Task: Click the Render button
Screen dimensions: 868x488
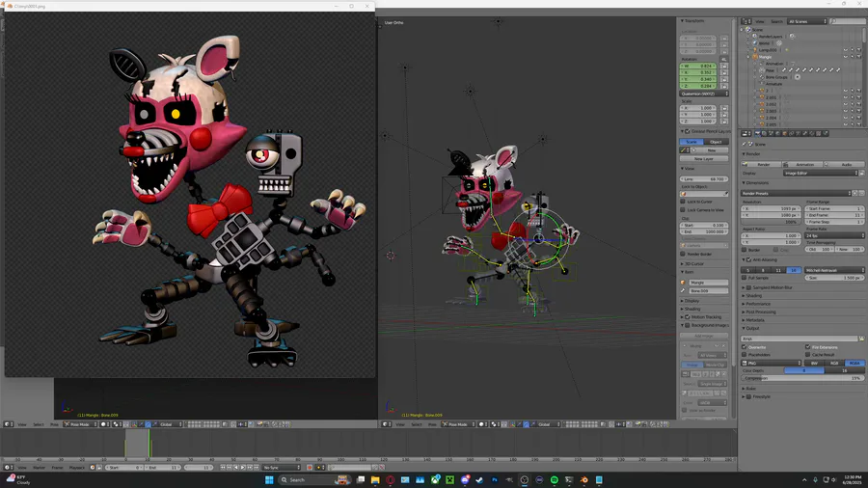Action: pyautogui.click(x=761, y=164)
